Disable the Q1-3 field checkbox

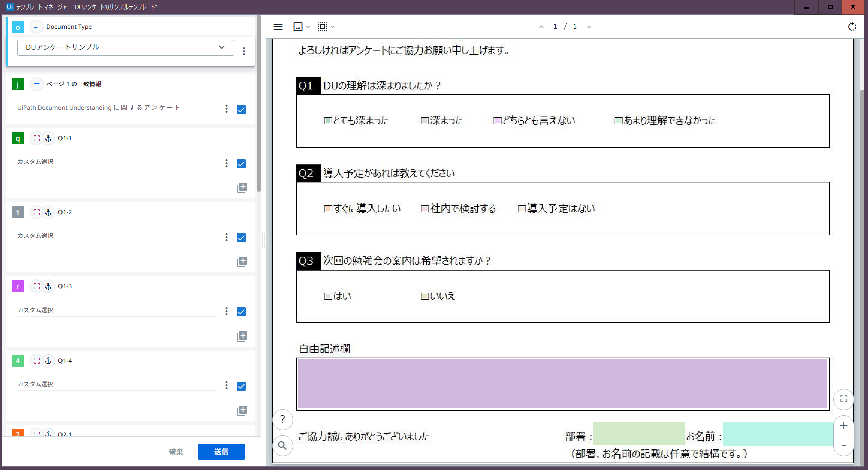click(x=241, y=311)
